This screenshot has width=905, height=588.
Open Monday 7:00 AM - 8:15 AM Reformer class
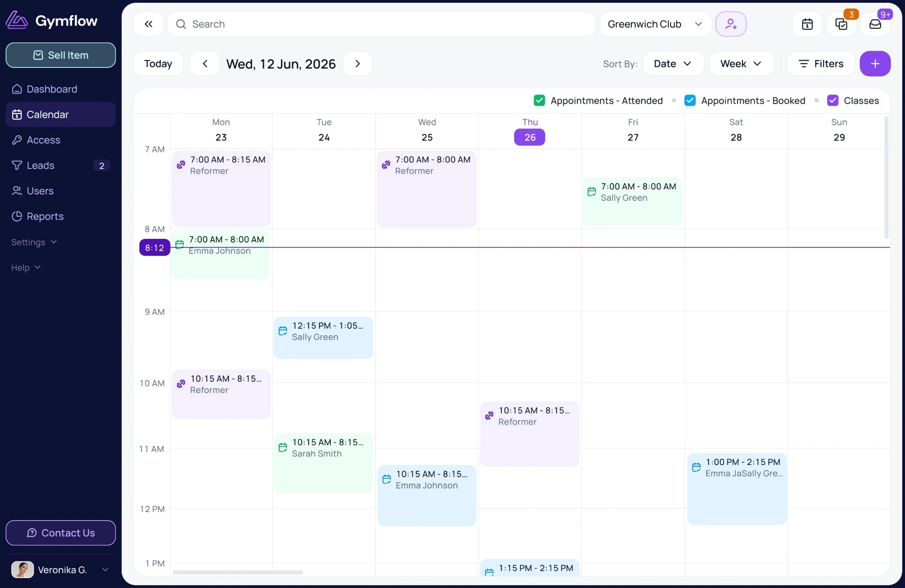pos(221,189)
